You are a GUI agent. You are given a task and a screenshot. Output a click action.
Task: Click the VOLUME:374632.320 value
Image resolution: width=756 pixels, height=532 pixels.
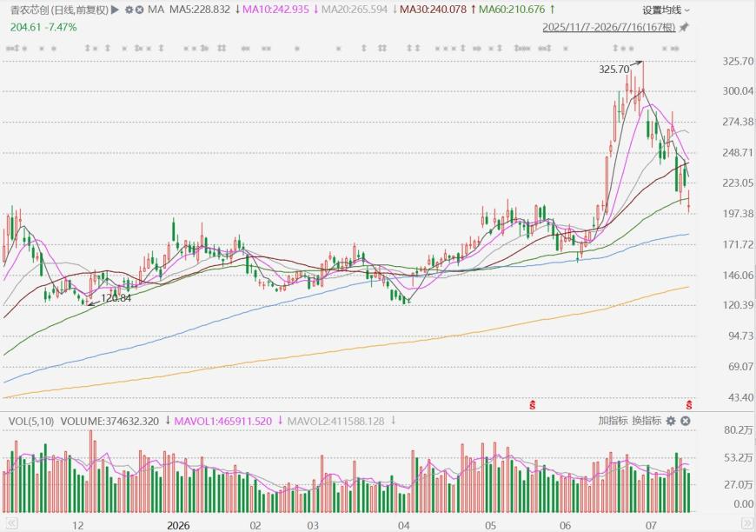pos(109,421)
